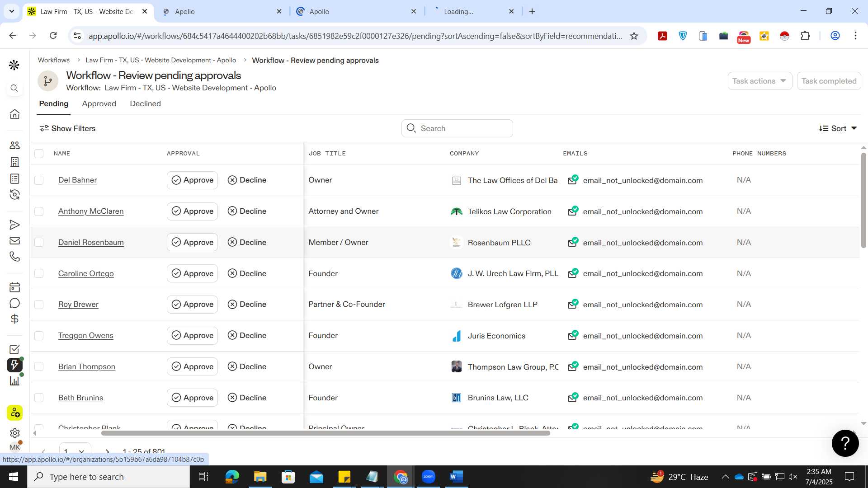Select the Brian Thompson row checkbox

39,366
